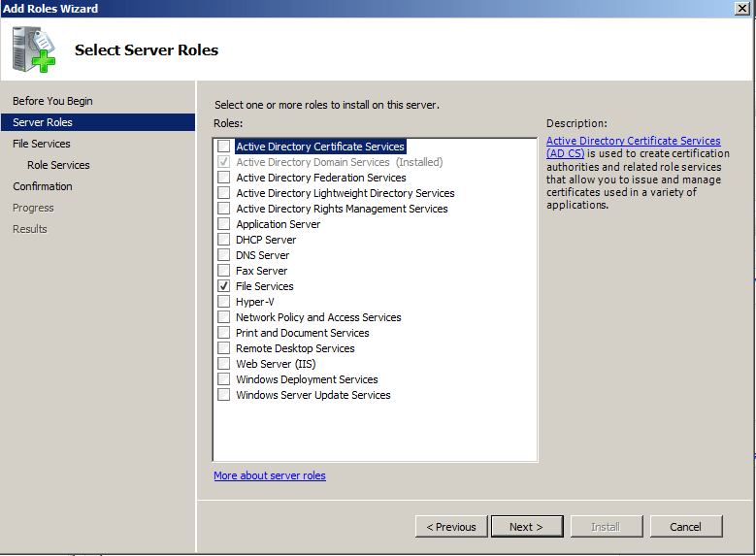Select the Hyper-V role checkbox
This screenshot has height=556, width=756.
pos(224,302)
